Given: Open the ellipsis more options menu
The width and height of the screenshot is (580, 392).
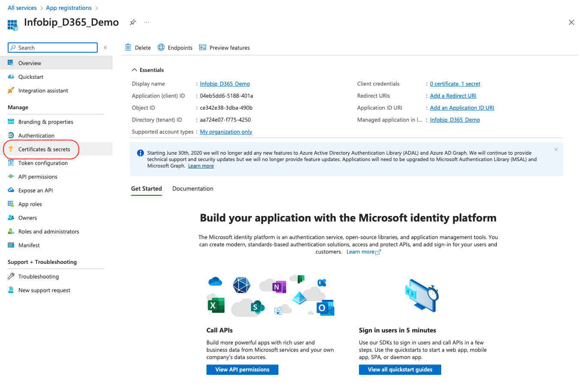Looking at the screenshot, I should coord(146,22).
